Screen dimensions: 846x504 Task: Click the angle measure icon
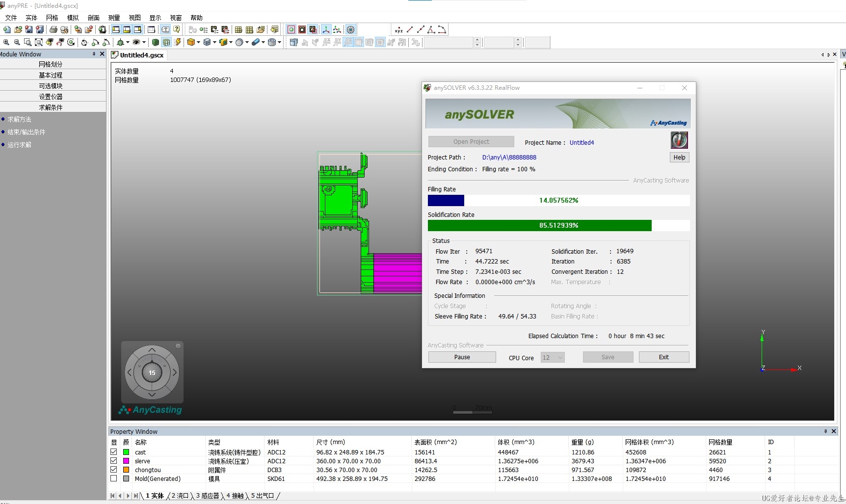point(431,29)
